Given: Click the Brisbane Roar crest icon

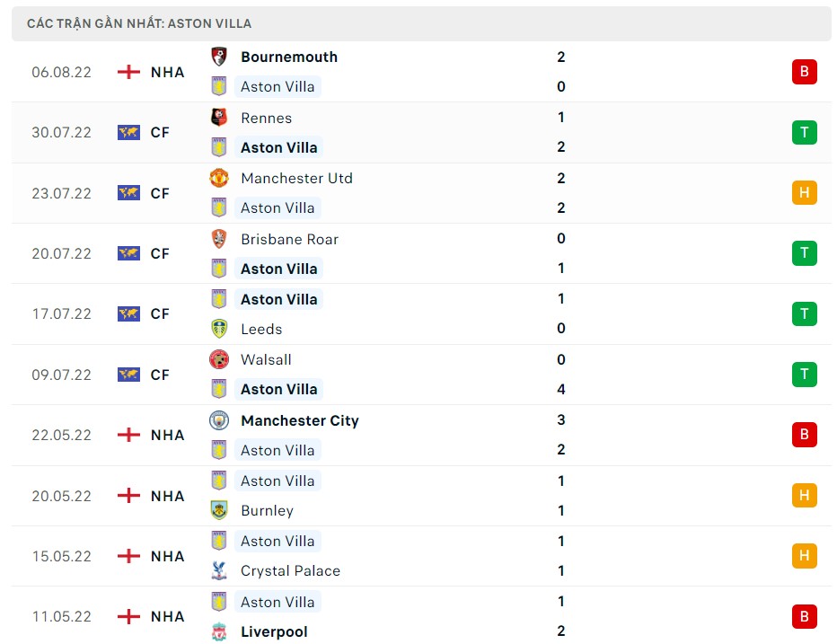Looking at the screenshot, I should [x=218, y=239].
